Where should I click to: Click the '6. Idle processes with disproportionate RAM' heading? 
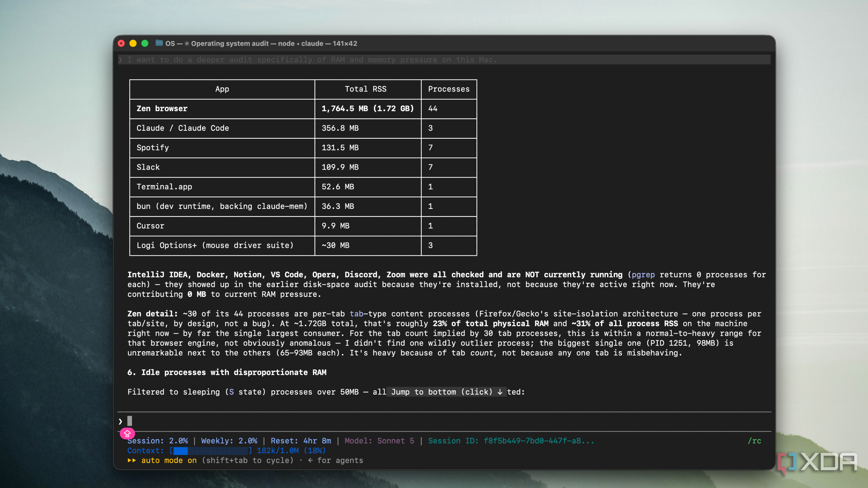(227, 372)
